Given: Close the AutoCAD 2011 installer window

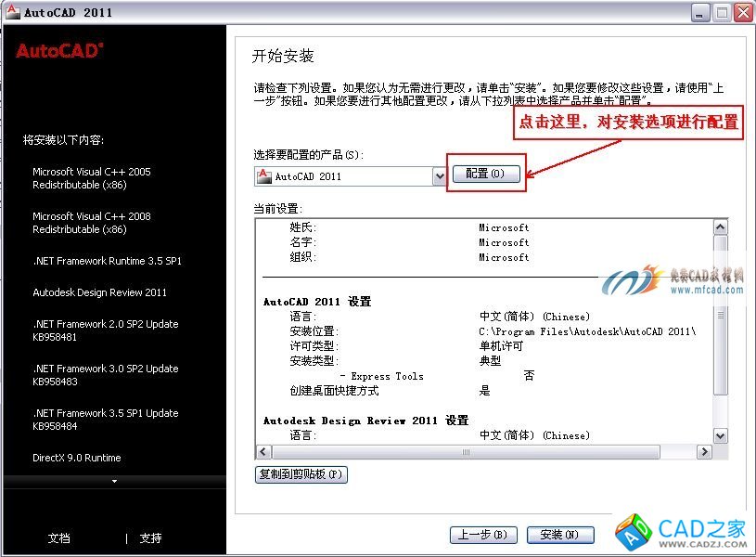Looking at the screenshot, I should 743,12.
